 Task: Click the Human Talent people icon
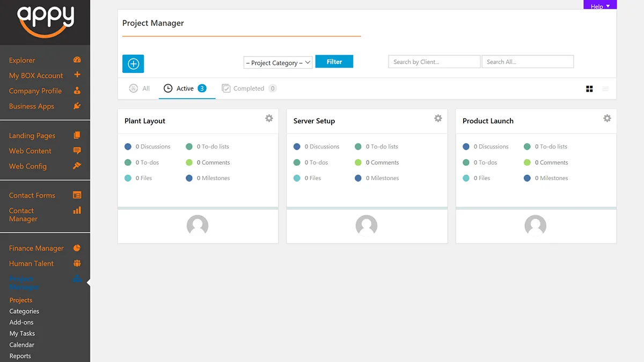pos(77,263)
